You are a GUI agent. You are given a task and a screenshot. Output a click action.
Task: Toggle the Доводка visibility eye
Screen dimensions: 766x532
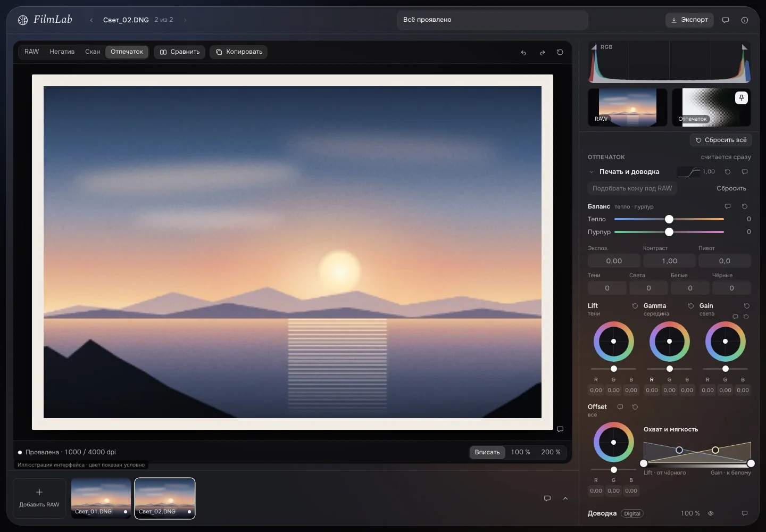point(711,513)
